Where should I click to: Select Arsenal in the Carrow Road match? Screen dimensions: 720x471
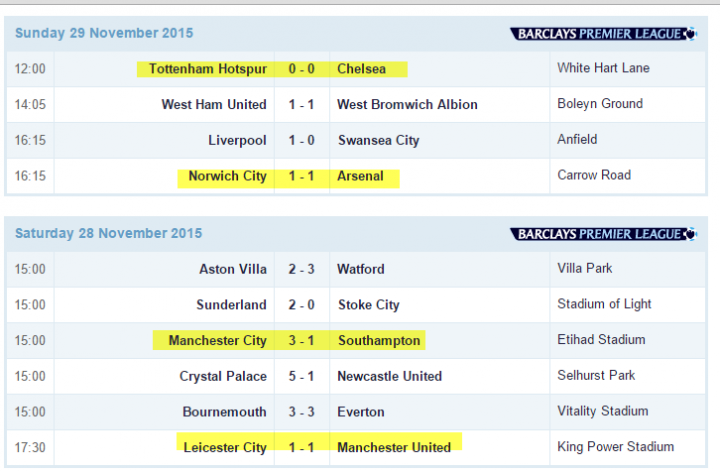click(x=360, y=176)
